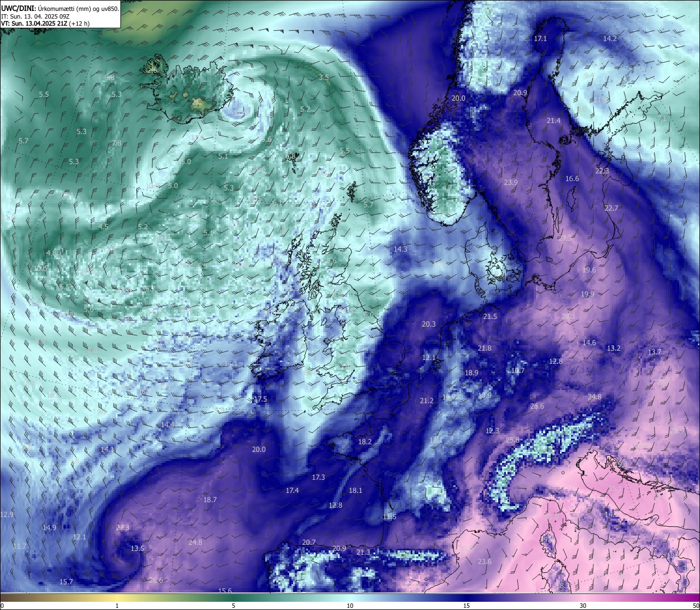Click the colorbar tick label 1
Image resolution: width=700 pixels, height=610 pixels.
[117, 606]
